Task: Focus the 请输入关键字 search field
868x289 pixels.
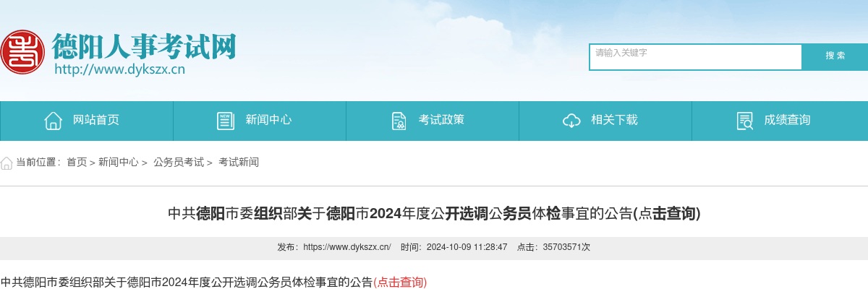Action: pos(696,57)
